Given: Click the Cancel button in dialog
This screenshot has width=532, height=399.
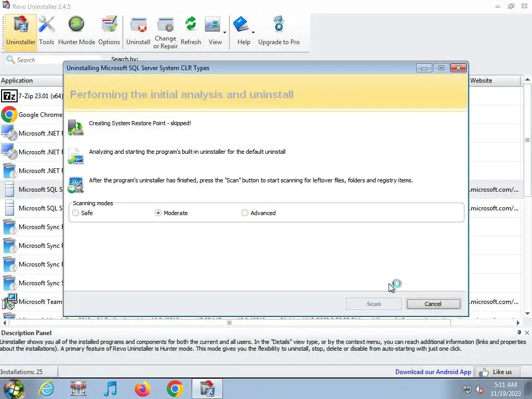Looking at the screenshot, I should pyautogui.click(x=433, y=303).
